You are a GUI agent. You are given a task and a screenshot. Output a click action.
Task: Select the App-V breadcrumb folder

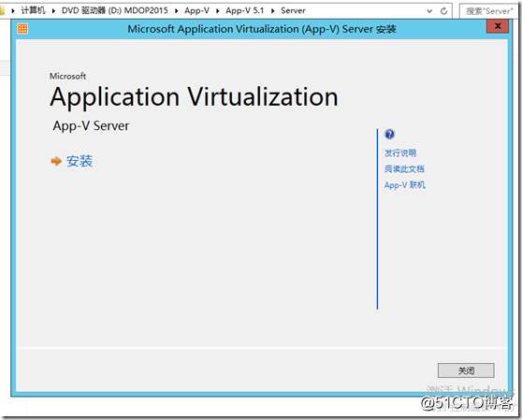click(197, 10)
